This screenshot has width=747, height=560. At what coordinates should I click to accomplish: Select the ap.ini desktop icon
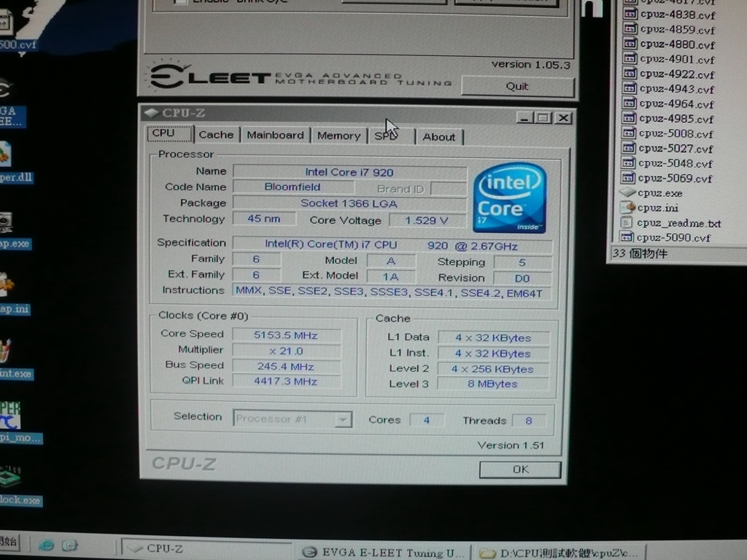coord(7,284)
